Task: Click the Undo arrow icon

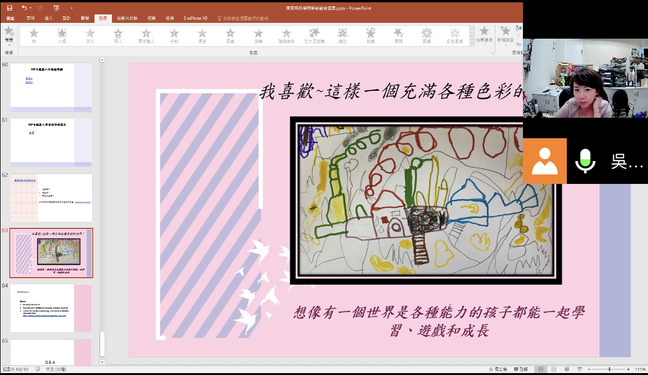Action: tap(24, 8)
